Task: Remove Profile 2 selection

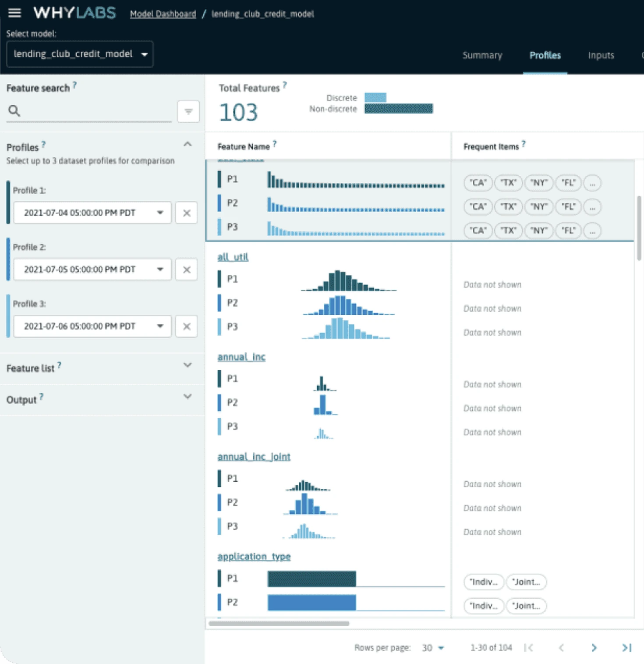Action: coord(187,270)
